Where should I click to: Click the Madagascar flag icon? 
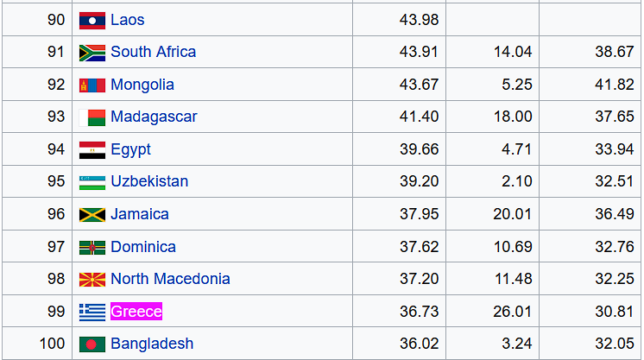click(92, 117)
